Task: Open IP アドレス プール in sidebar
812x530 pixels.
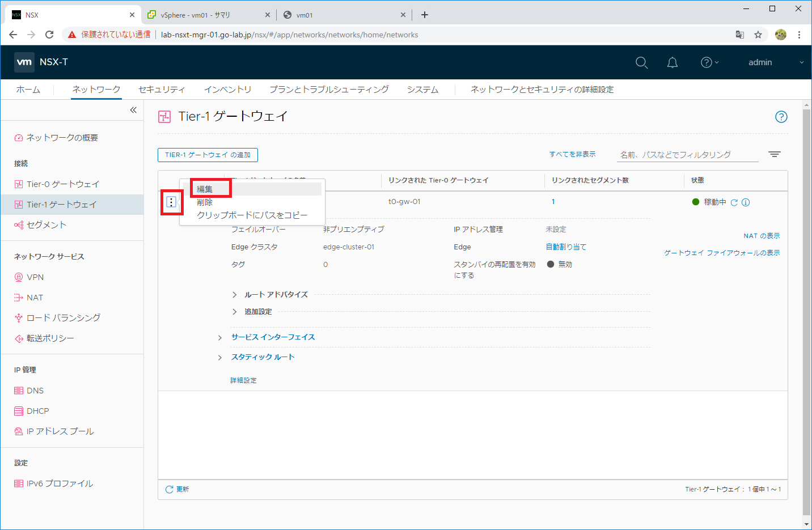Action: [60, 431]
